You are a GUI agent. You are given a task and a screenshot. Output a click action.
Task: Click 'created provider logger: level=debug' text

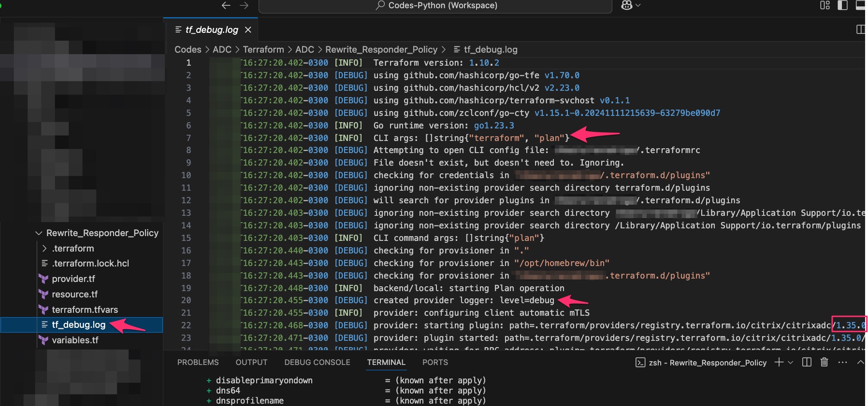(x=464, y=300)
